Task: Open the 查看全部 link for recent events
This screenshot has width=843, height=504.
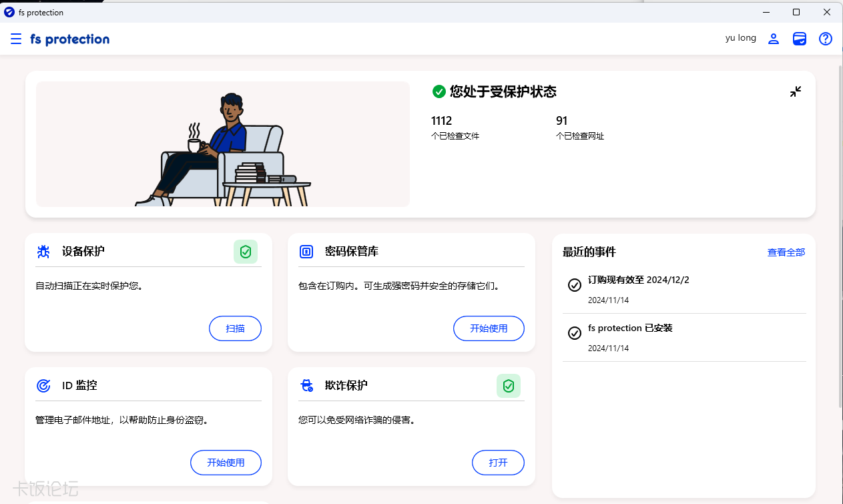Action: point(786,252)
